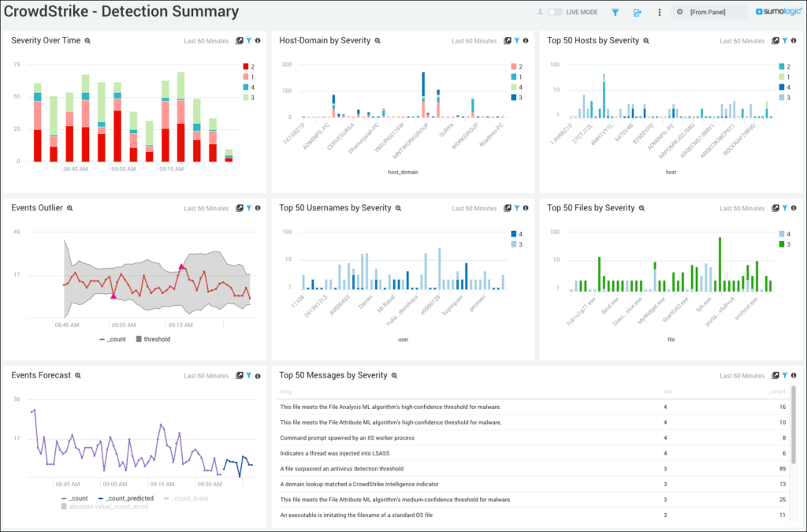The height and width of the screenshot is (532, 807).
Task: Toggle _count_predicted series in Events Forecast legend
Action: click(x=126, y=499)
